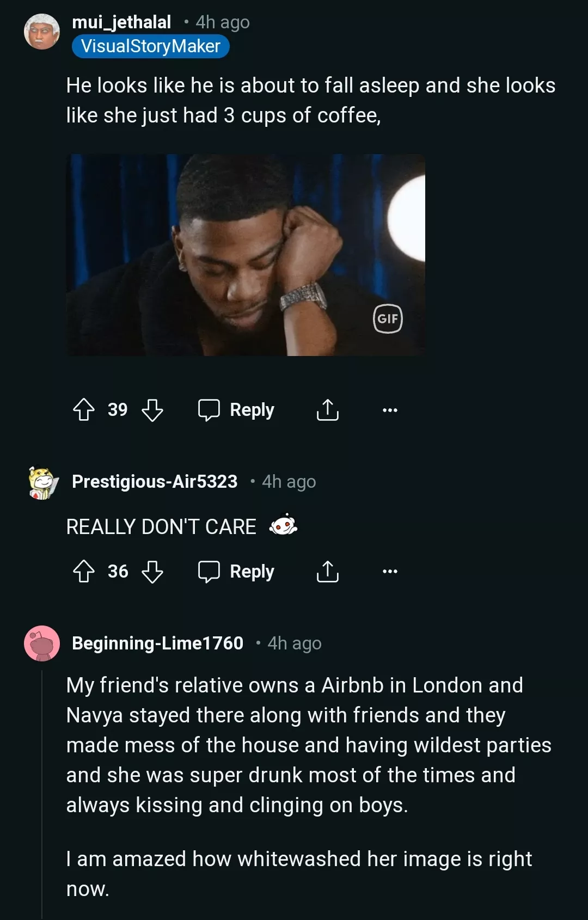The width and height of the screenshot is (588, 920).
Task: Downvote mui_jethalal's comment
Action: tap(152, 410)
